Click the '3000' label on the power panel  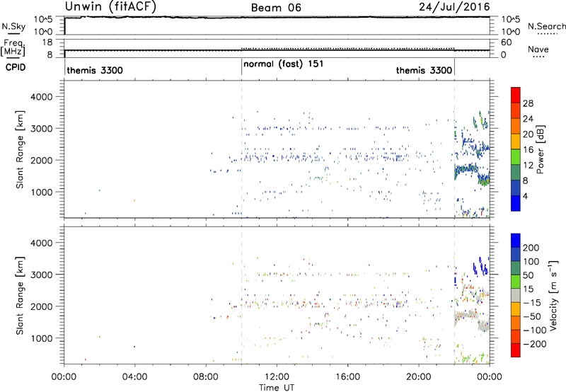[x=41, y=129]
